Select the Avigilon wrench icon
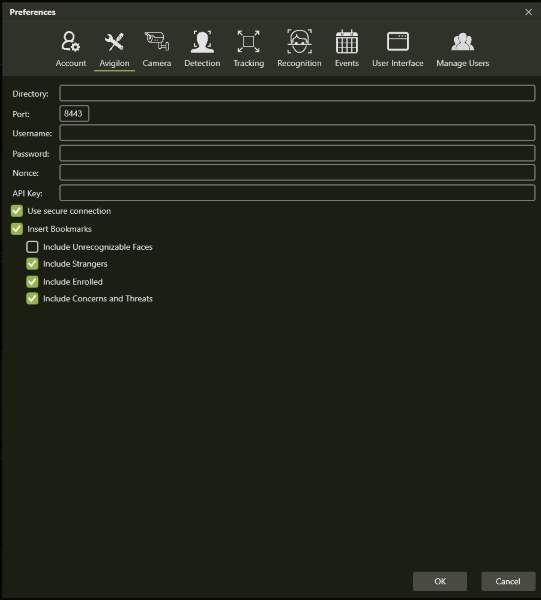This screenshot has height=600, width=541. coord(114,42)
